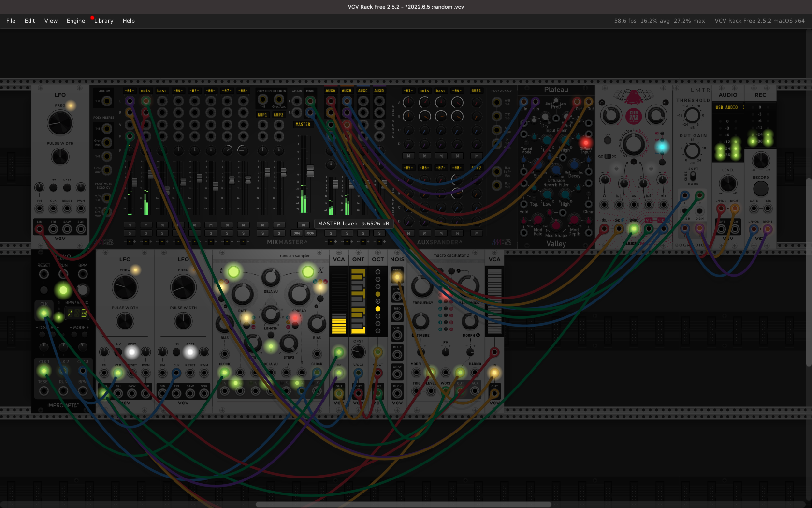Mute the nois track on MixMaster

coord(146,225)
